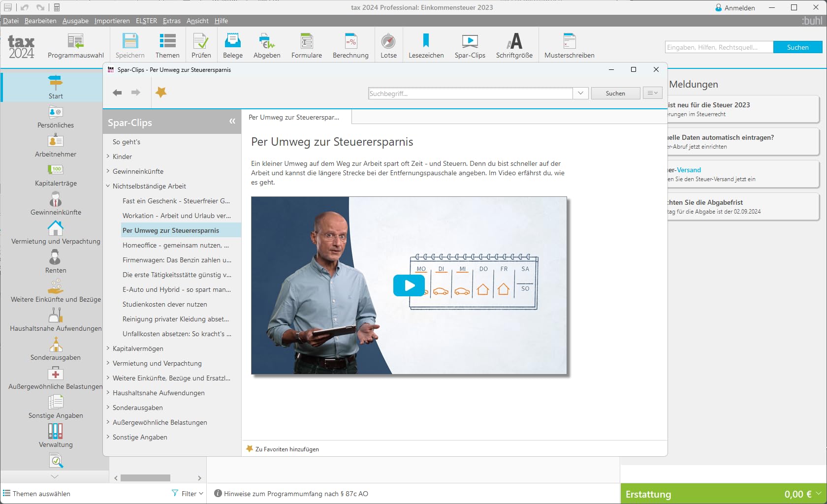Open the Filter dropdown in the bottom bar
Viewport: 827px width, 504px height.
[x=188, y=493]
